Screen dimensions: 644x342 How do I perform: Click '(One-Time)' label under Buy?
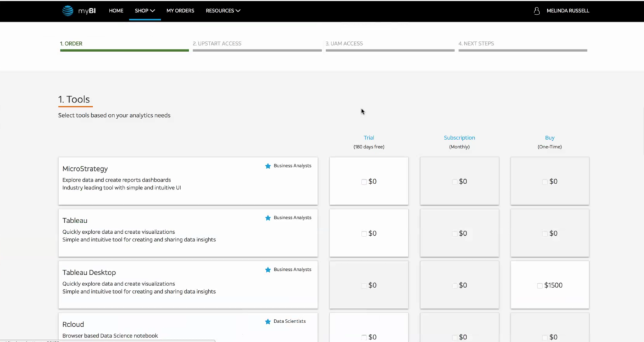tap(550, 147)
